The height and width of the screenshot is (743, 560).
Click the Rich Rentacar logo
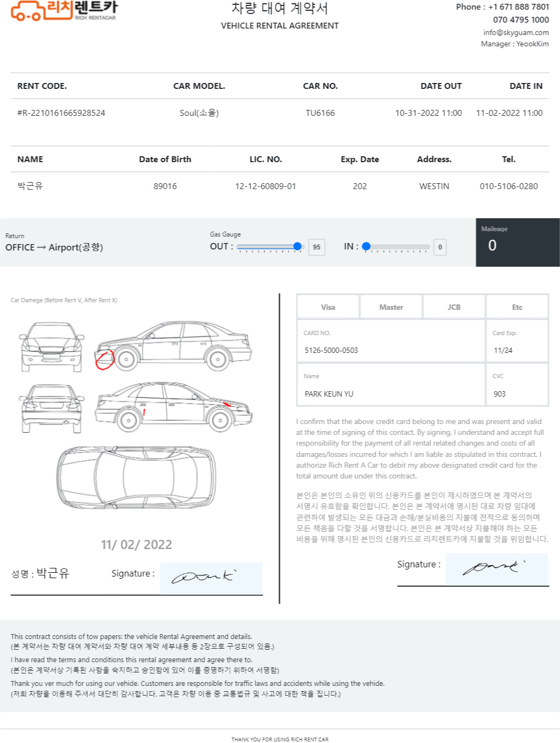click(64, 11)
